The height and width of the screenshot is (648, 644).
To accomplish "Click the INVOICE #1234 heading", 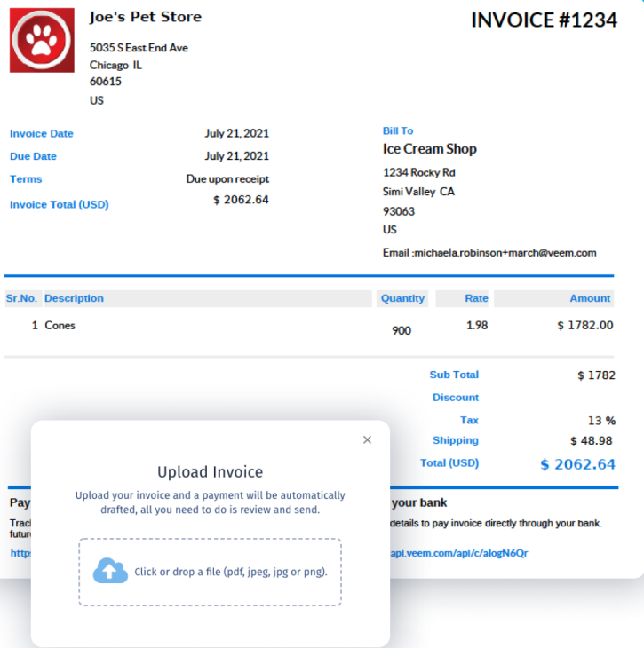I will pos(544,20).
